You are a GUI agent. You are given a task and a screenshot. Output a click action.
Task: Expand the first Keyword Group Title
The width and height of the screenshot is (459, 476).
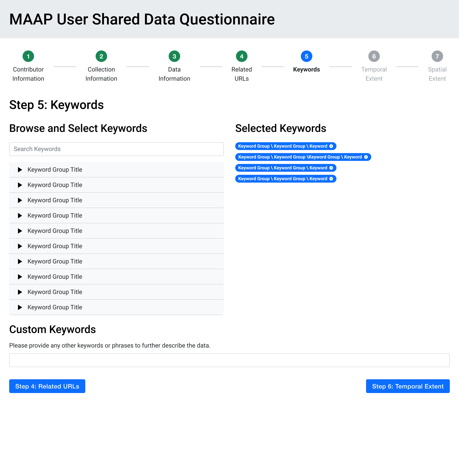20,170
